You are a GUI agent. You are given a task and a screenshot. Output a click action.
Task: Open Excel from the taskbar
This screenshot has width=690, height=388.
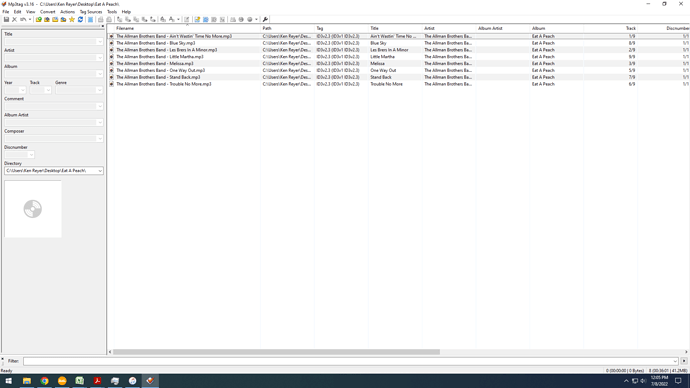click(x=80, y=381)
